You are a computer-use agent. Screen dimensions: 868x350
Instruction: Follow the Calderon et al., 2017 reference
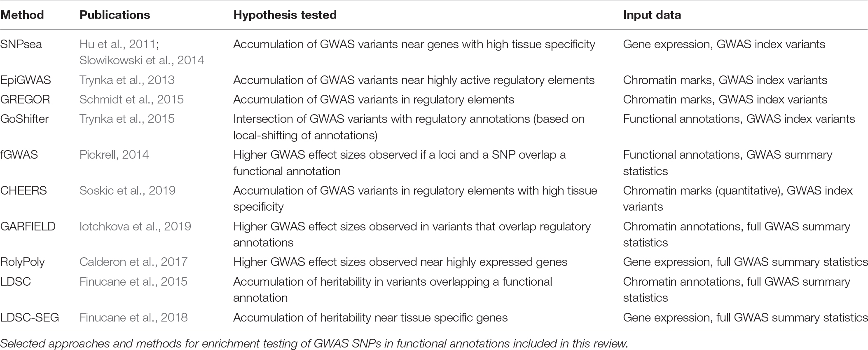[133, 262]
